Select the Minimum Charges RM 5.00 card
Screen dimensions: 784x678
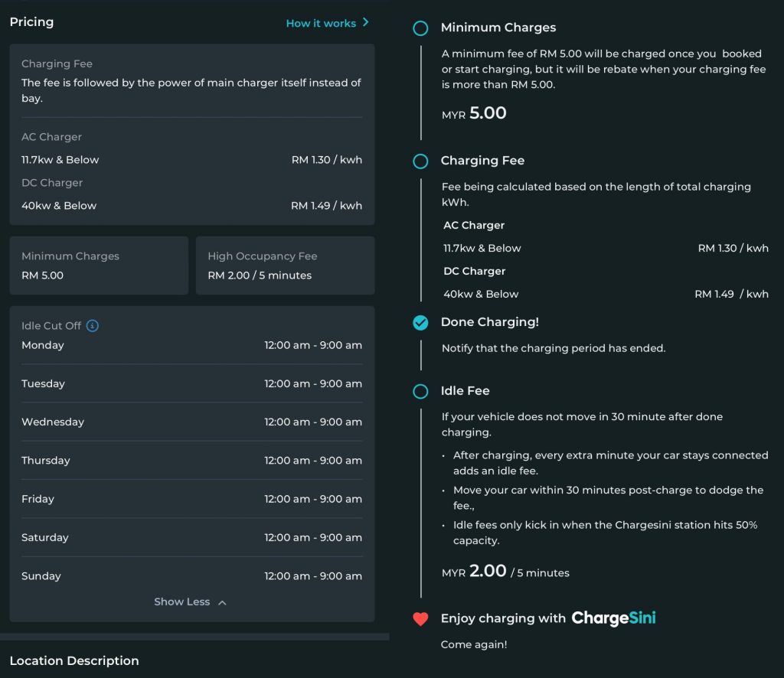click(x=99, y=266)
